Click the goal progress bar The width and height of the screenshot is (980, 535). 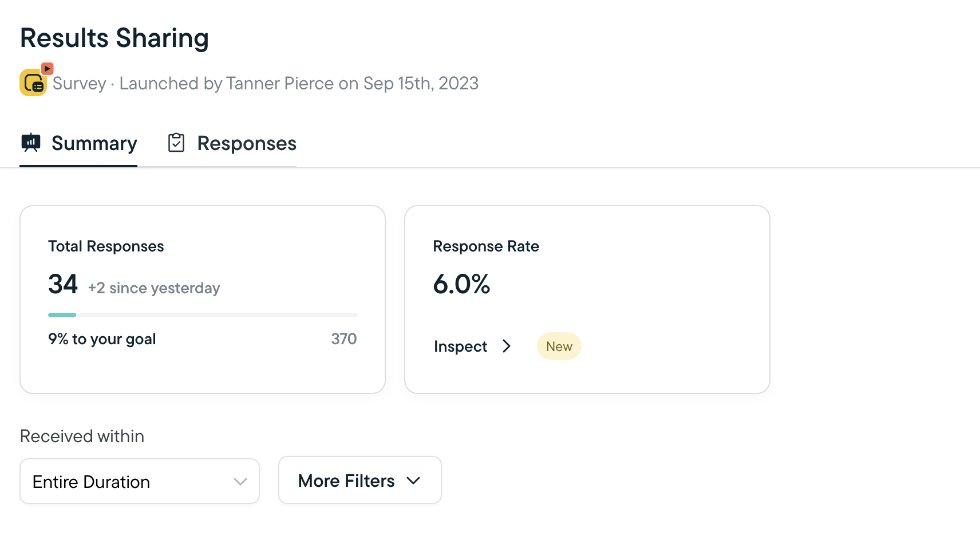202,315
